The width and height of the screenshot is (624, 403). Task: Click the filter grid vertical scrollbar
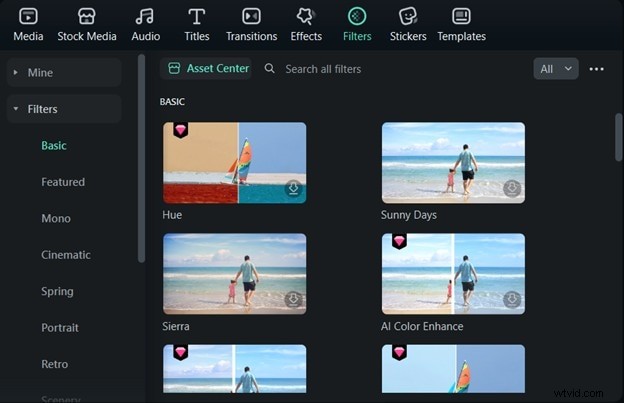click(x=618, y=137)
